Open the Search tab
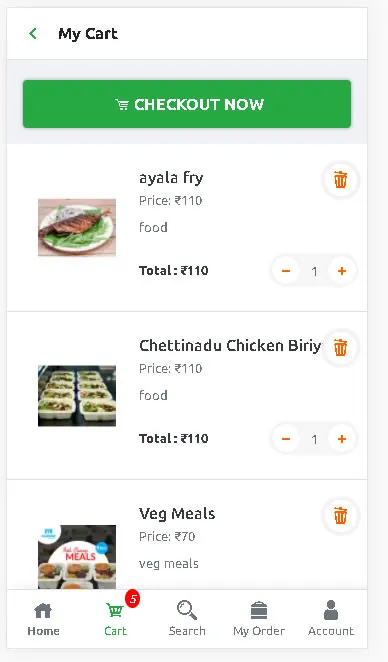 (187, 619)
